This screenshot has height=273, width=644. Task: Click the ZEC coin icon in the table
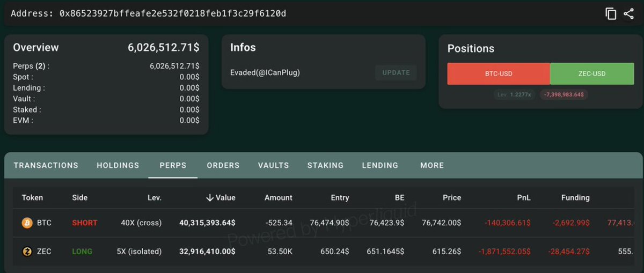point(27,251)
